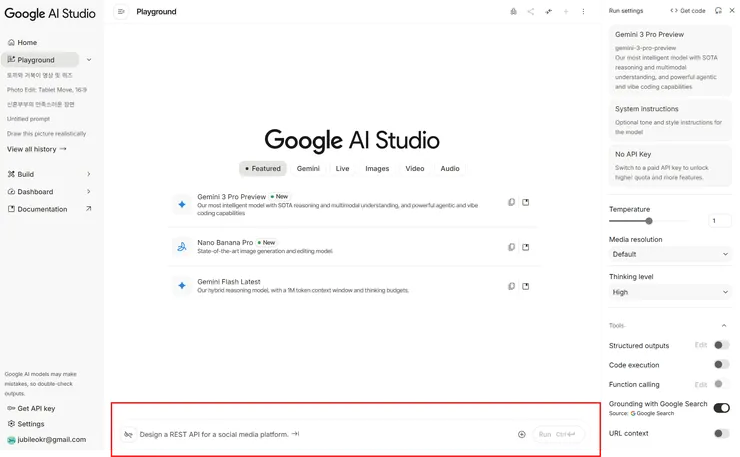The image size is (740, 457).
Task: Click the tab-to-accept arrow icon in prompt
Action: coord(295,433)
